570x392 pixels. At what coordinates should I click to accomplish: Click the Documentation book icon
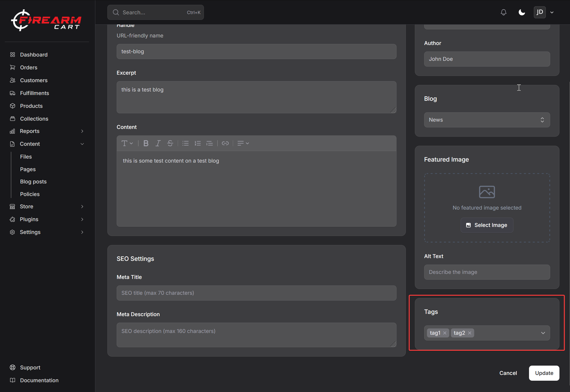tap(13, 380)
